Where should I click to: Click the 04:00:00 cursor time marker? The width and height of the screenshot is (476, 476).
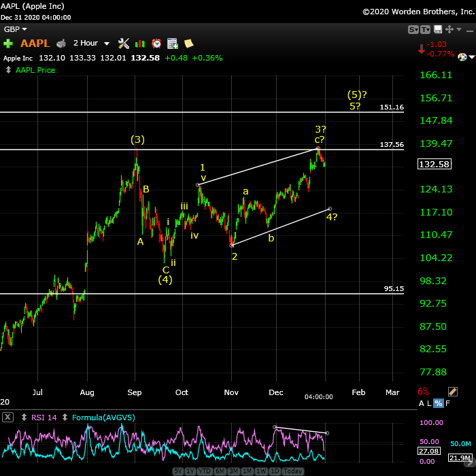point(318,396)
